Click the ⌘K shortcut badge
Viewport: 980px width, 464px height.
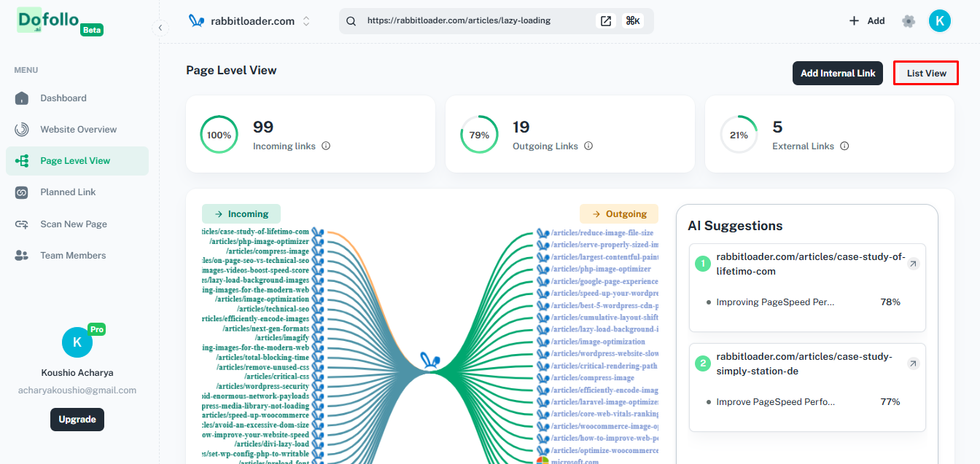[x=633, y=21]
